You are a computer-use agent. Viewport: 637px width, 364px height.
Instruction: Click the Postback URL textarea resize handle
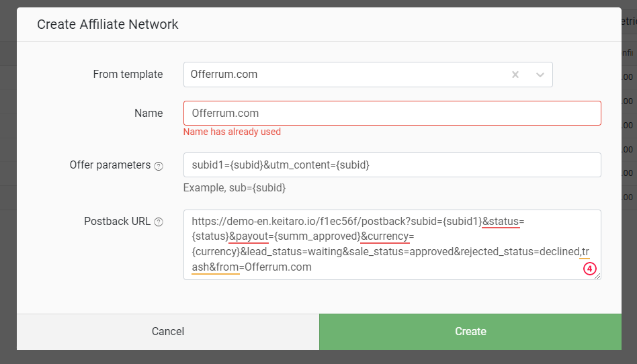pyautogui.click(x=597, y=276)
